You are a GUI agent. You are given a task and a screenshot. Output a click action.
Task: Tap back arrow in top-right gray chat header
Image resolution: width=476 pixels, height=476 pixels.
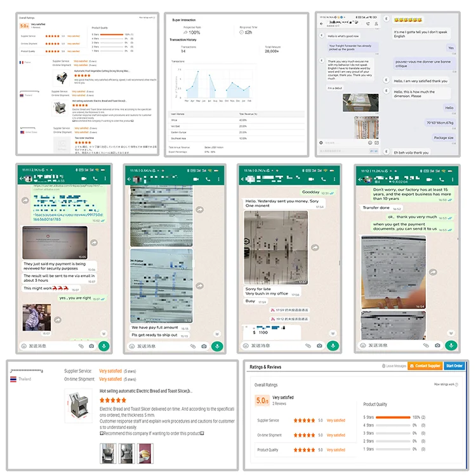(322, 23)
